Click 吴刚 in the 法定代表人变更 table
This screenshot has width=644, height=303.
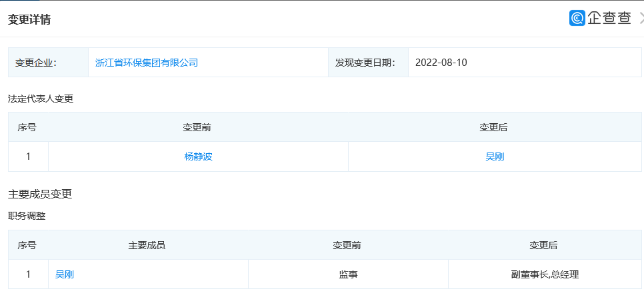pos(494,157)
